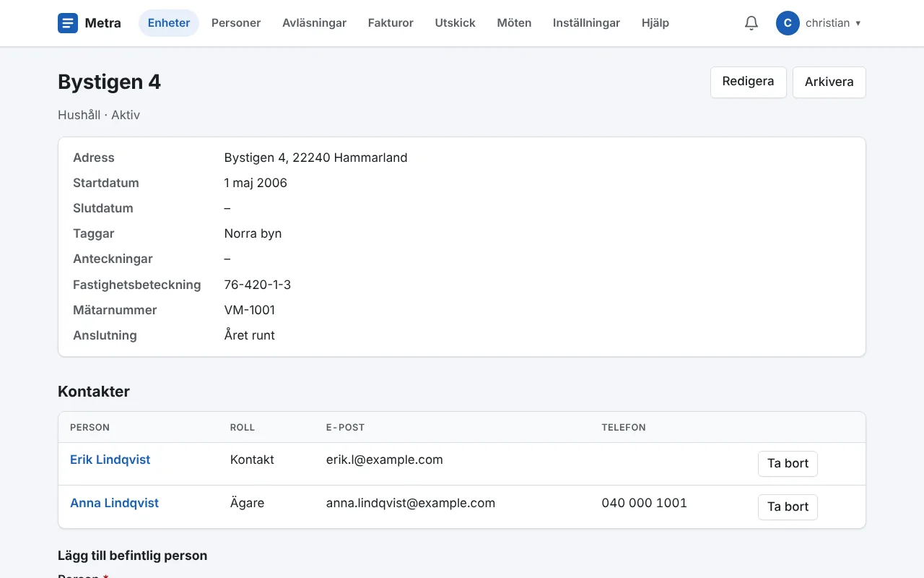Click the E-POST column header
Screen dimensions: 924x578
346,428
